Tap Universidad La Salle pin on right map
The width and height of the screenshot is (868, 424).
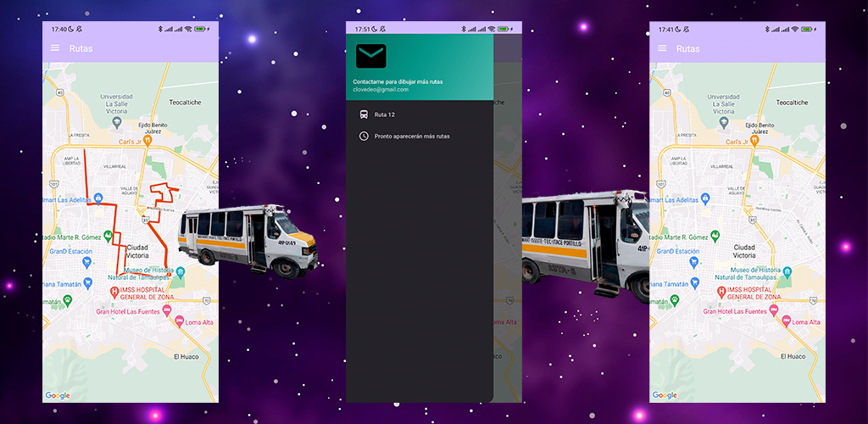click(723, 121)
